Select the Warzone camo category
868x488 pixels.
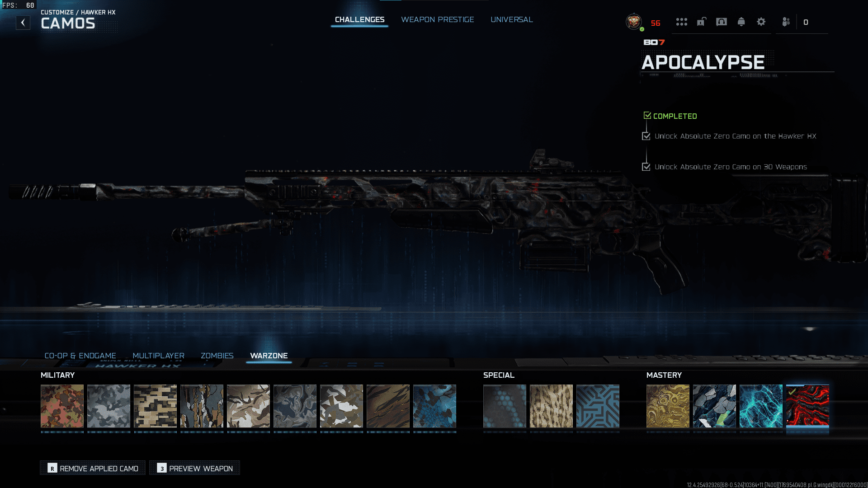(269, 356)
